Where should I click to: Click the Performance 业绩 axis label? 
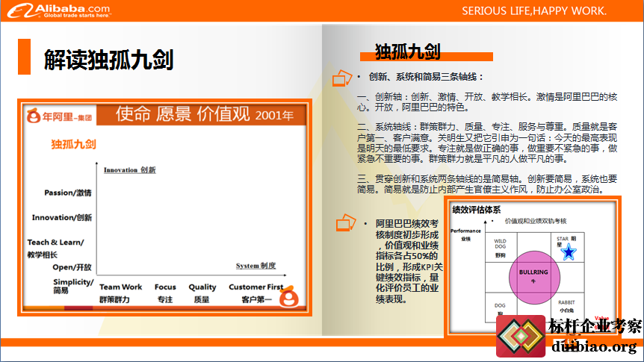465,235
